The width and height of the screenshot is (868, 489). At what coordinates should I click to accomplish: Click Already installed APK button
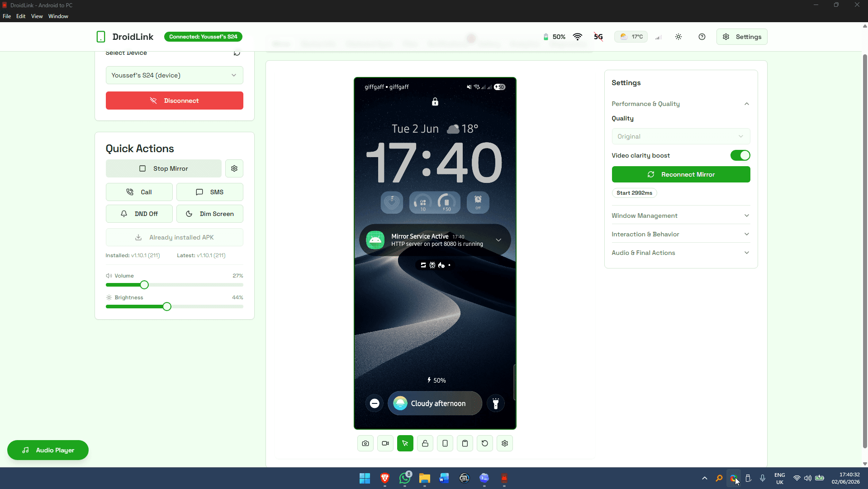point(175,237)
